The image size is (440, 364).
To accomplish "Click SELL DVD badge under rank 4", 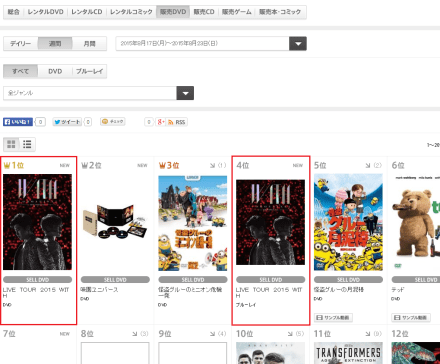I will point(270,280).
